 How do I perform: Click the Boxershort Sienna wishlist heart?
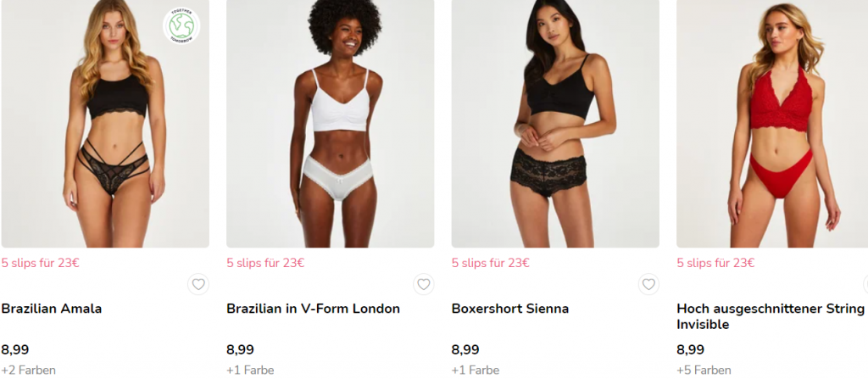(x=648, y=284)
